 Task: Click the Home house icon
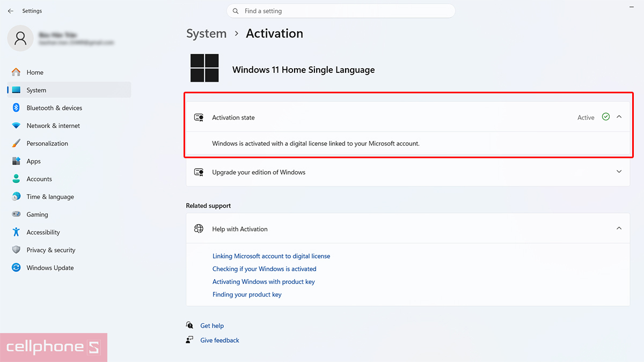[x=16, y=72]
